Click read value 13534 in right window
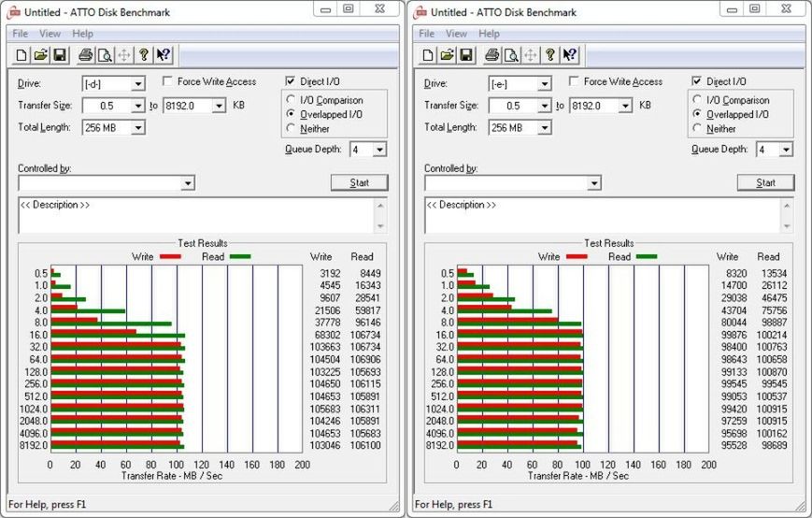The image size is (812, 518). point(775,273)
